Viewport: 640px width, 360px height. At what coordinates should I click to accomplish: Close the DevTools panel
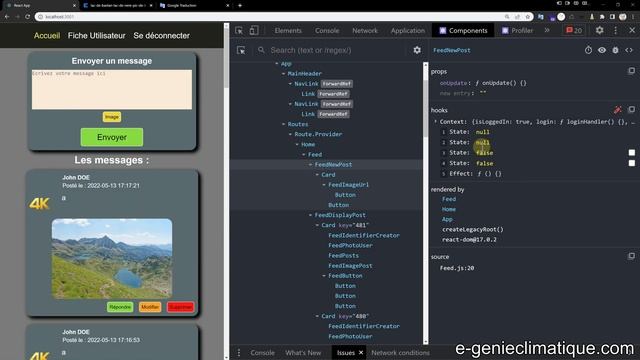[632, 30]
